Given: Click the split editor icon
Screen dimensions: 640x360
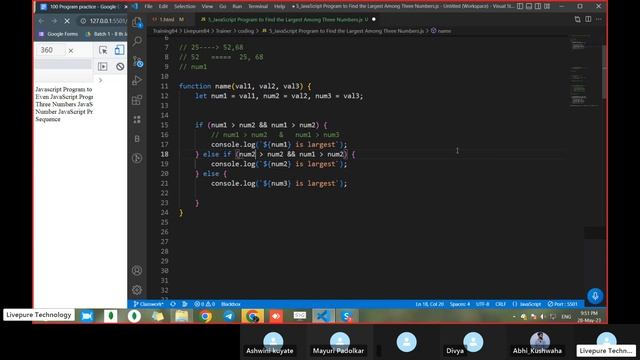Looking at the screenshot, I should (588, 19).
